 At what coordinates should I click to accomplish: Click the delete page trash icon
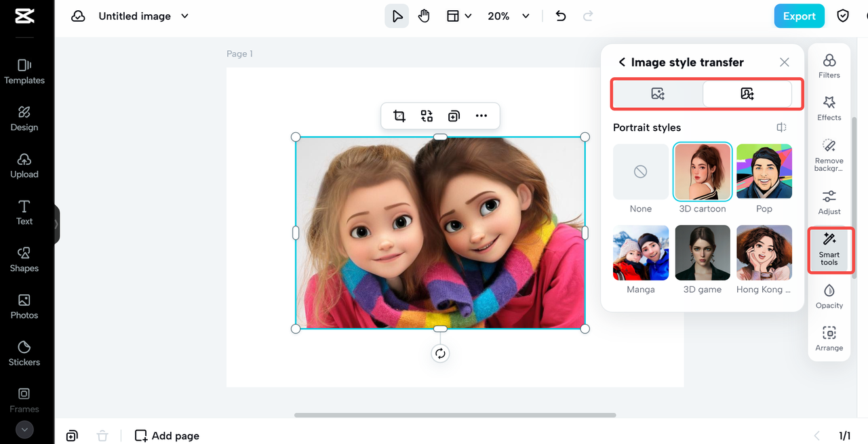pos(102,436)
